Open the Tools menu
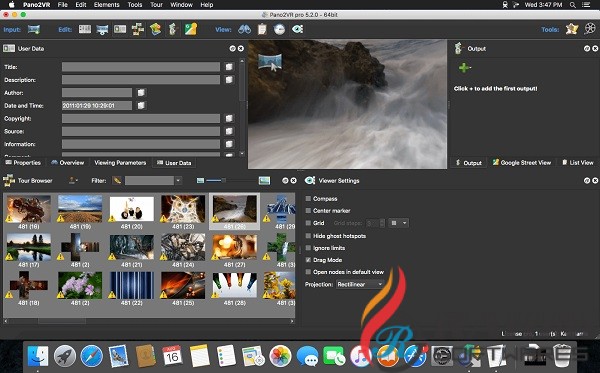The width and height of the screenshot is (600, 373). coord(135,5)
